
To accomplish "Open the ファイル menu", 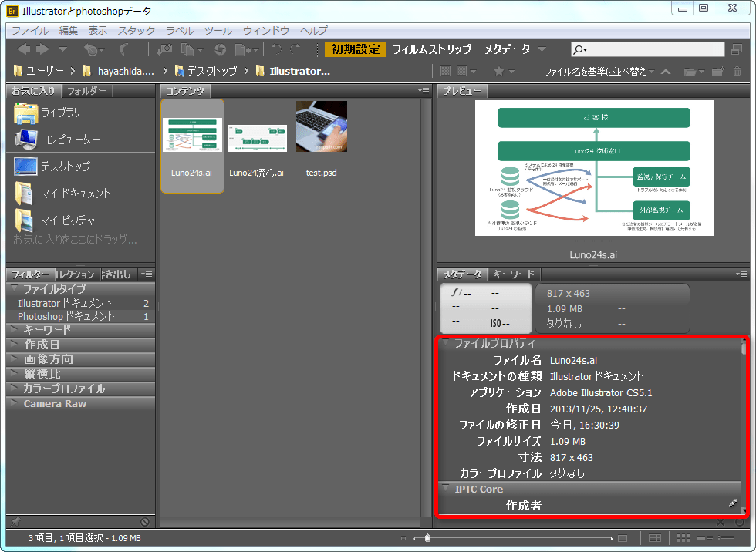I will pyautogui.click(x=30, y=30).
